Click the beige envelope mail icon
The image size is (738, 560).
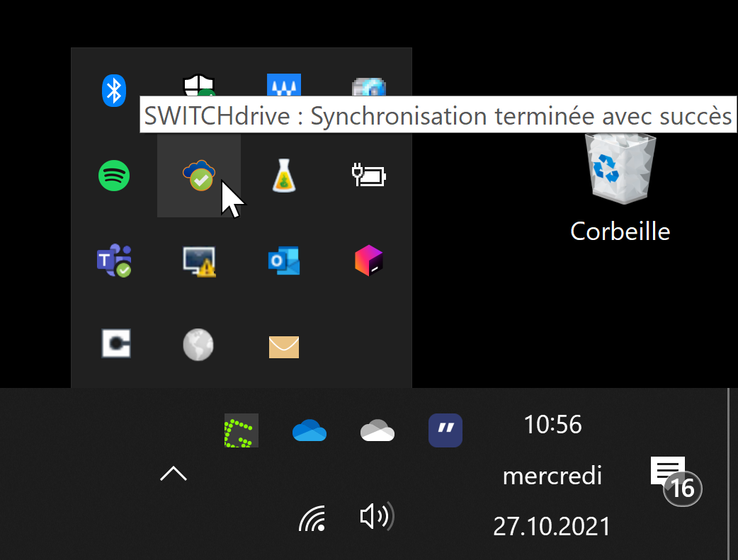[284, 346]
